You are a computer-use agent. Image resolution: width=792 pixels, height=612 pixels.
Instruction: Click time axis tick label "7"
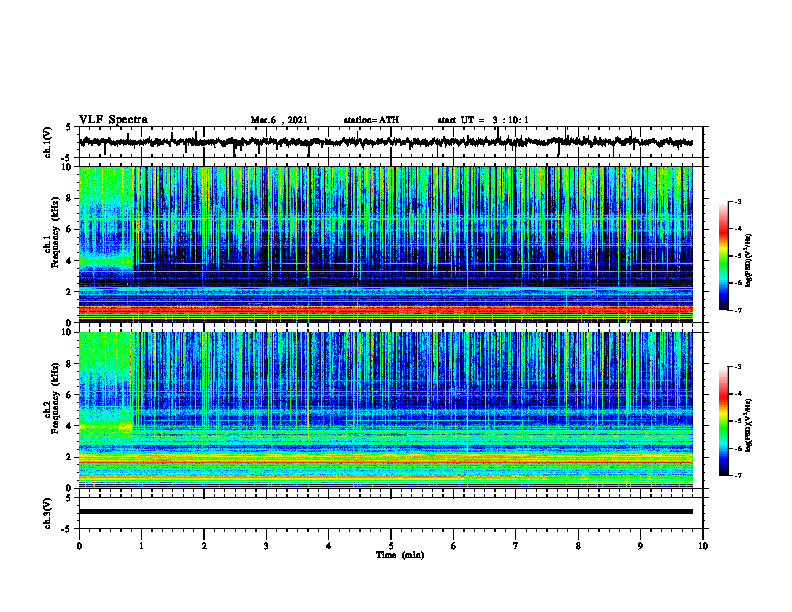pyautogui.click(x=516, y=546)
